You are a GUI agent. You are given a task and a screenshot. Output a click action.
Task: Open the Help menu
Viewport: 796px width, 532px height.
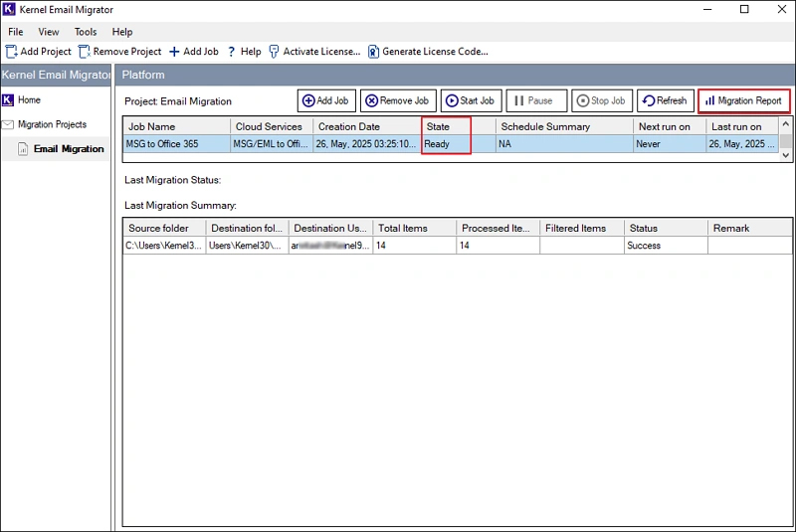click(x=122, y=32)
